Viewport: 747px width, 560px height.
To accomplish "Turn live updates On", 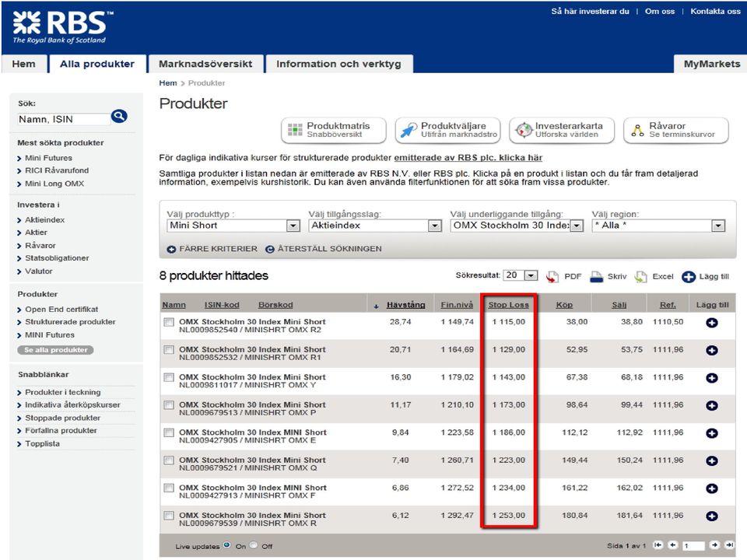I will [226, 545].
